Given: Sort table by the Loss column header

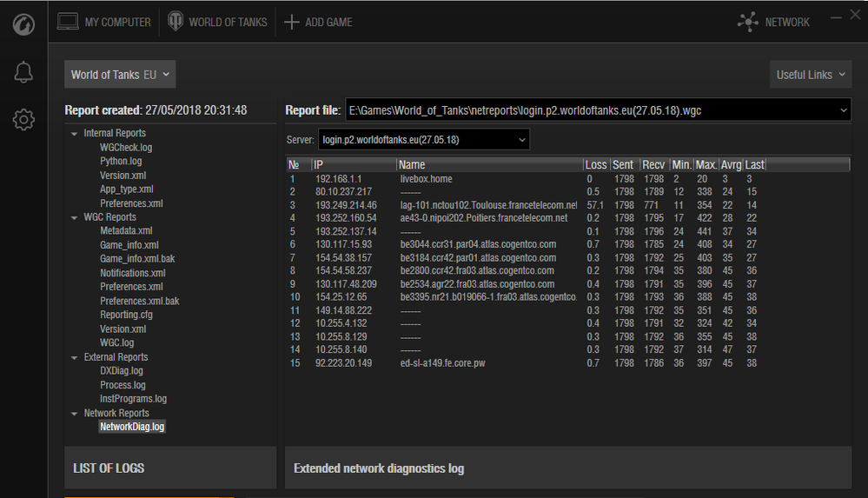Looking at the screenshot, I should [x=596, y=165].
